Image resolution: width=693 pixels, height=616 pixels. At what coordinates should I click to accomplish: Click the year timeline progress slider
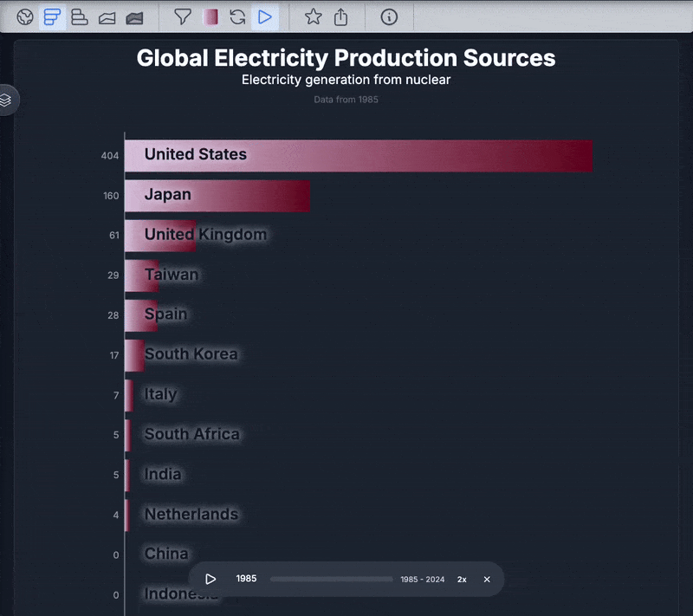click(331, 579)
